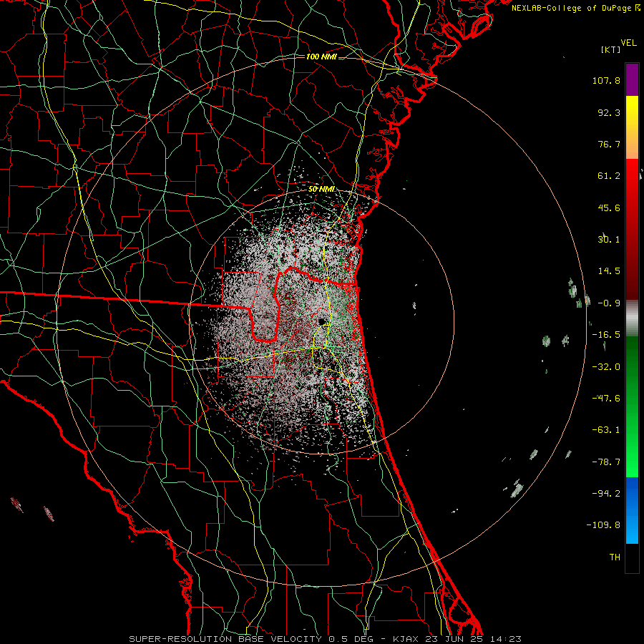Click the -78.7 velocity scale label
This screenshot has height=644, width=644.
point(606,462)
